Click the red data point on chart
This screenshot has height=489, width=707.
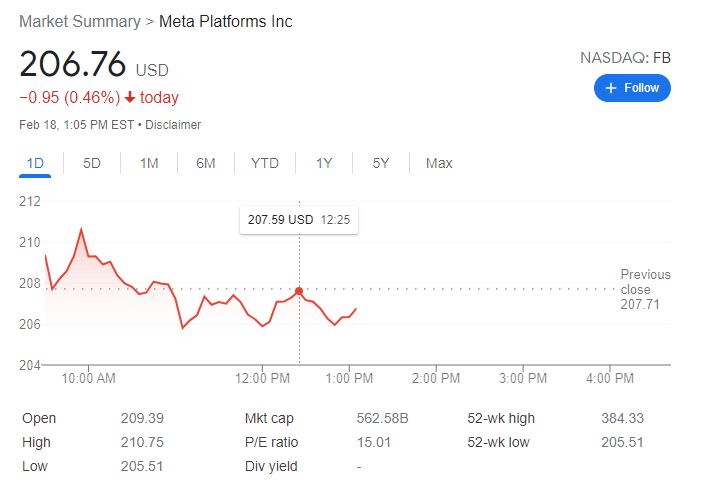[x=299, y=291]
